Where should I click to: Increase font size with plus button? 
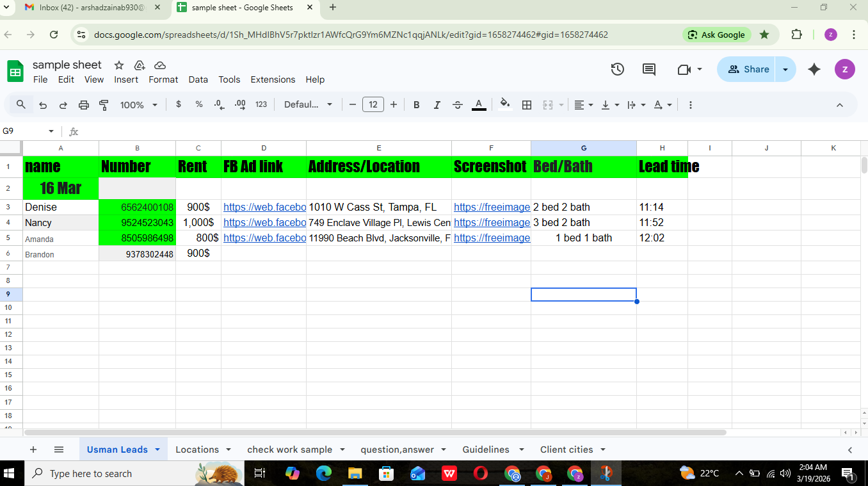click(x=394, y=104)
